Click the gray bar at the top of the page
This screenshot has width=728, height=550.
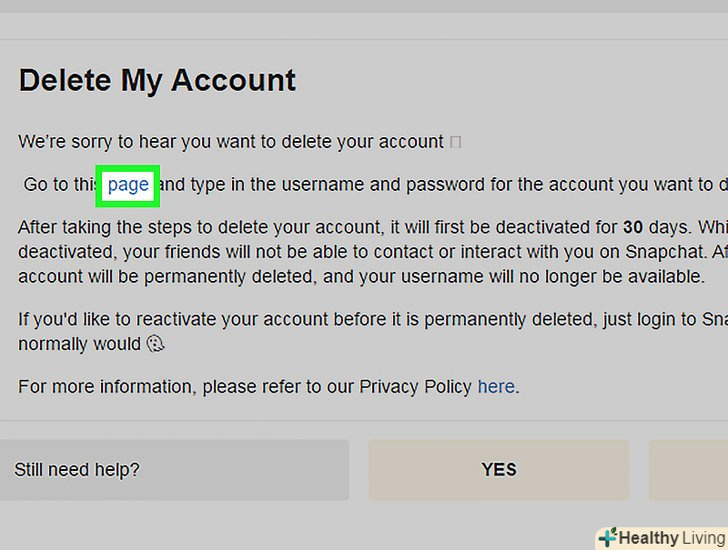point(364,6)
